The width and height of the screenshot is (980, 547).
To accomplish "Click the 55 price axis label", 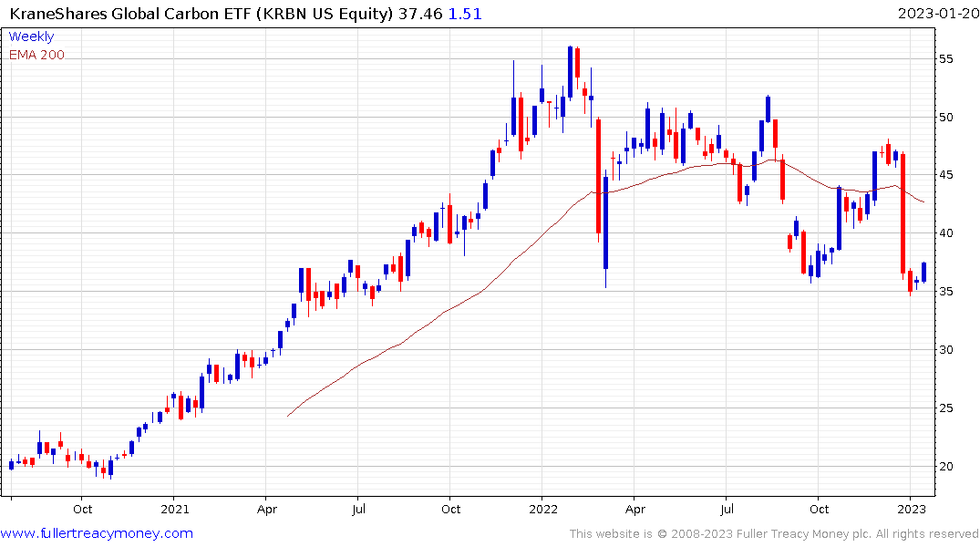I will pyautogui.click(x=945, y=58).
